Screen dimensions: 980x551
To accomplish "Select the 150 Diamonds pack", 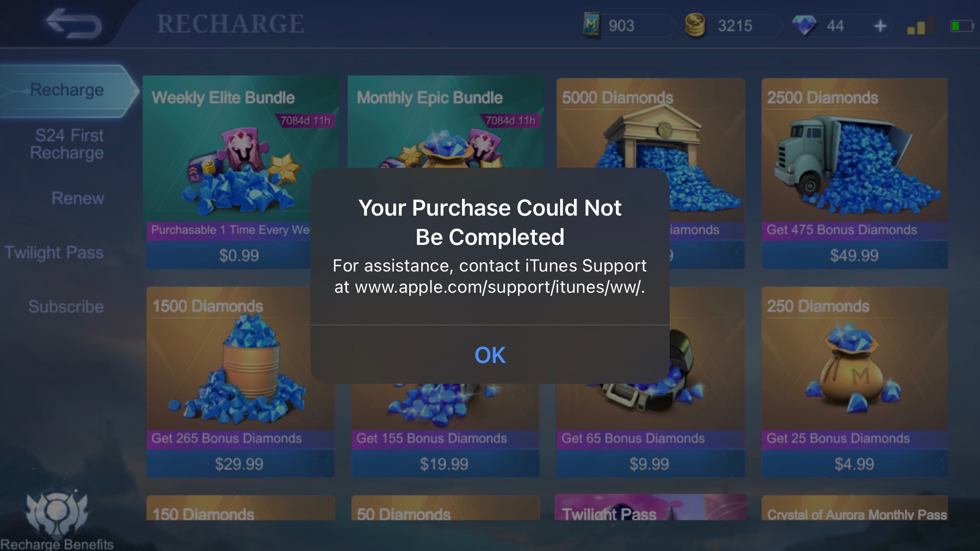I will pos(241,508).
